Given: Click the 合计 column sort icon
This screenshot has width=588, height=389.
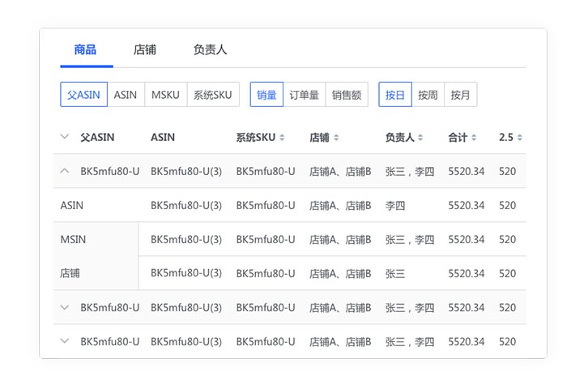Looking at the screenshot, I should coord(474,138).
